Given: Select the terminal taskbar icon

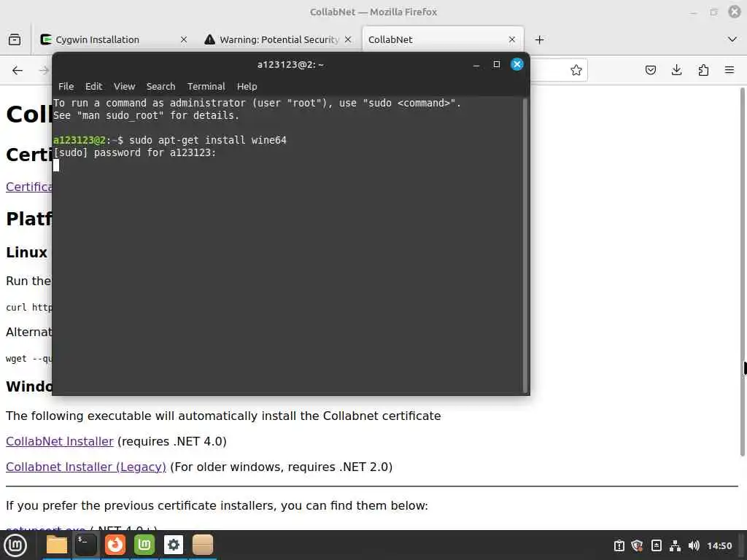Looking at the screenshot, I should tap(86, 545).
